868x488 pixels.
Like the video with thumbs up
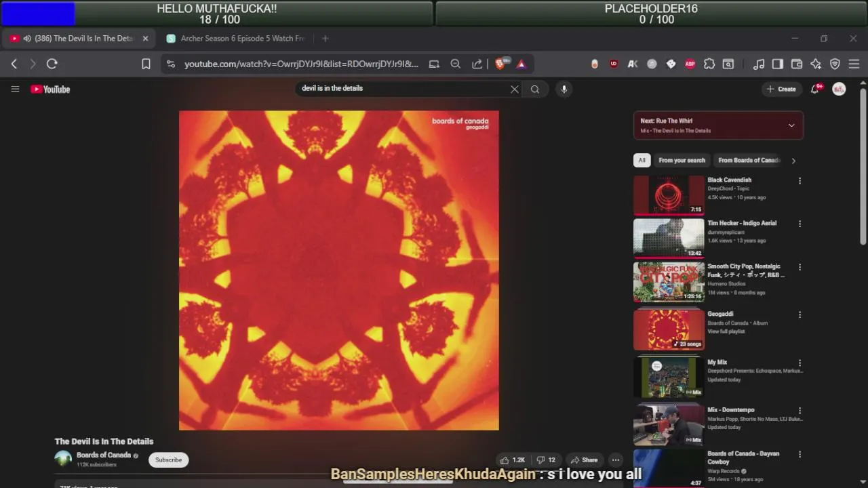[x=513, y=460]
